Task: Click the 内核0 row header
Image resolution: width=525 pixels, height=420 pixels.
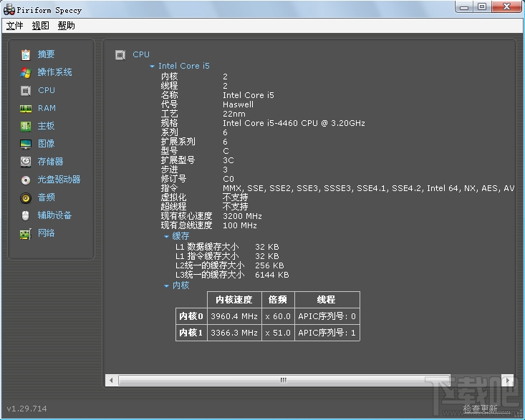Action: coord(191,316)
